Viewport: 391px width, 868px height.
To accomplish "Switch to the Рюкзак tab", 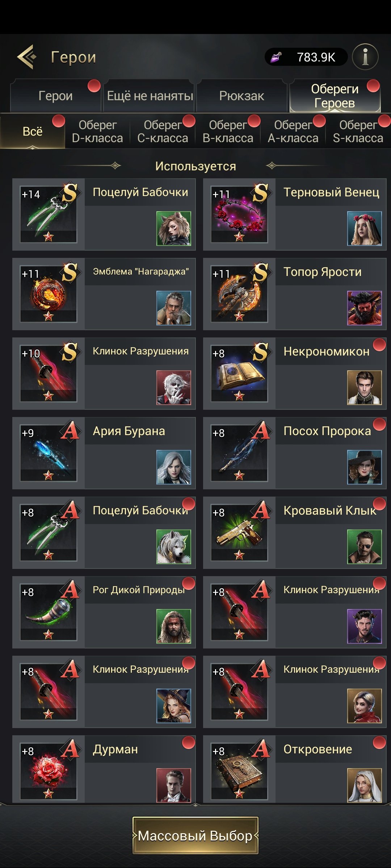I will pos(241,96).
